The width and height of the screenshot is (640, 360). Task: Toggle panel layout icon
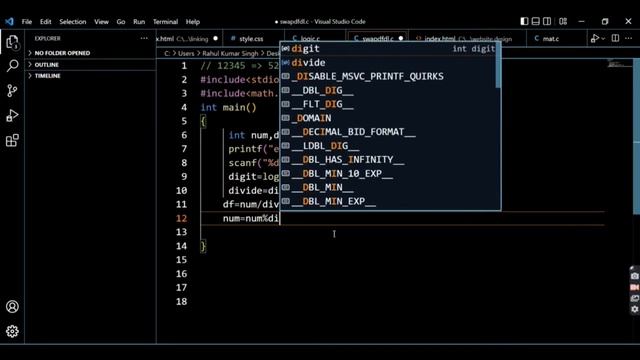(536, 21)
